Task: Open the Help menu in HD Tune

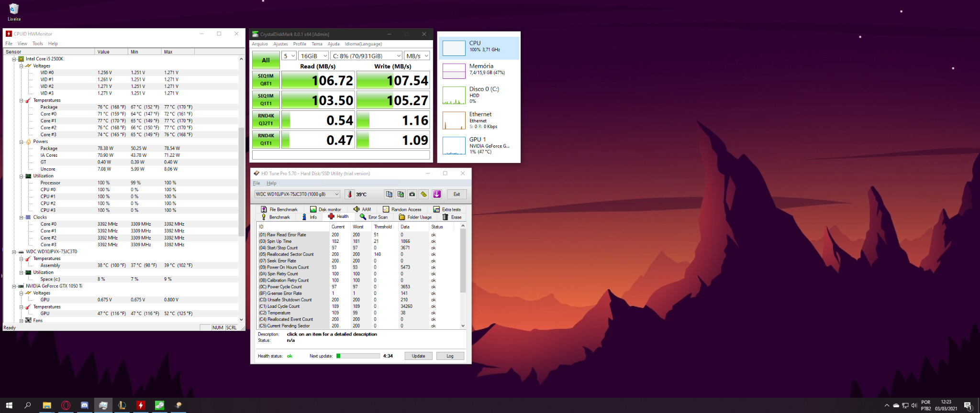Action: pos(271,183)
